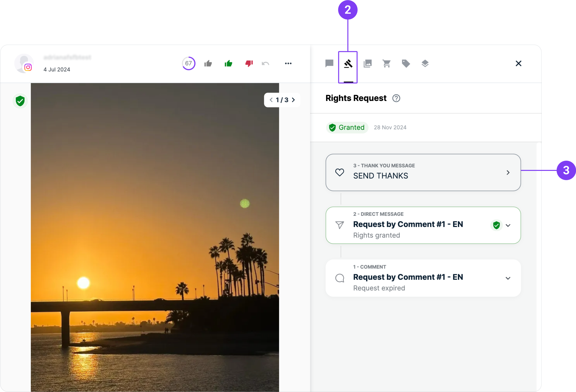Open the media gallery images icon
576x392 pixels.
click(368, 64)
